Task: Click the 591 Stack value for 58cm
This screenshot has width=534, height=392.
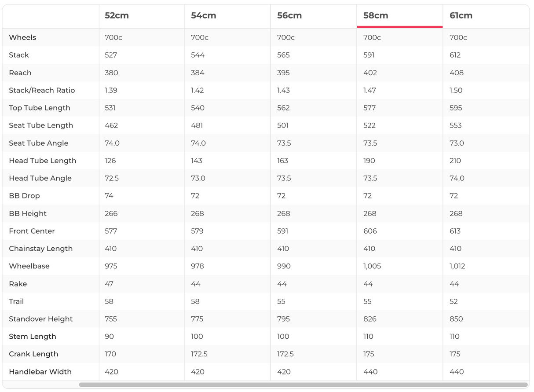Action: [x=369, y=55]
